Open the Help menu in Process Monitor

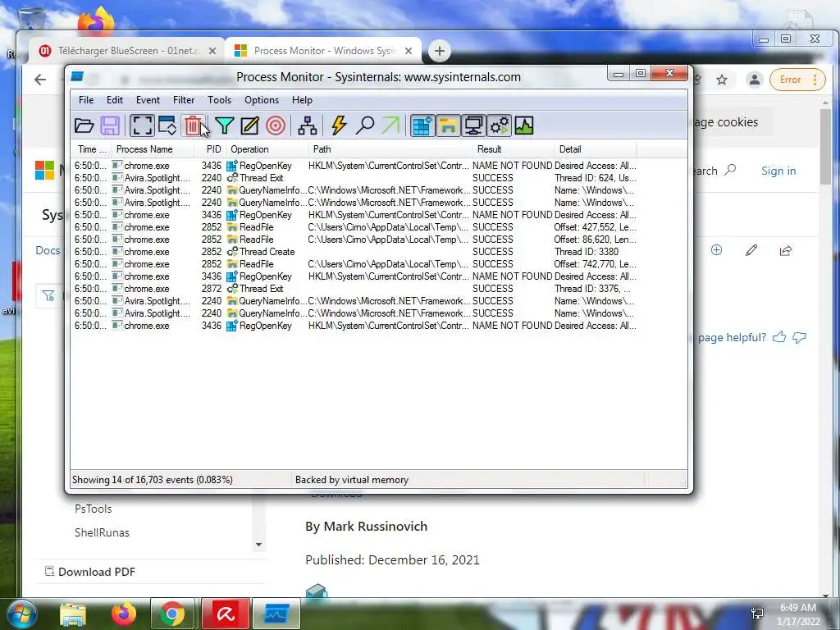click(302, 100)
